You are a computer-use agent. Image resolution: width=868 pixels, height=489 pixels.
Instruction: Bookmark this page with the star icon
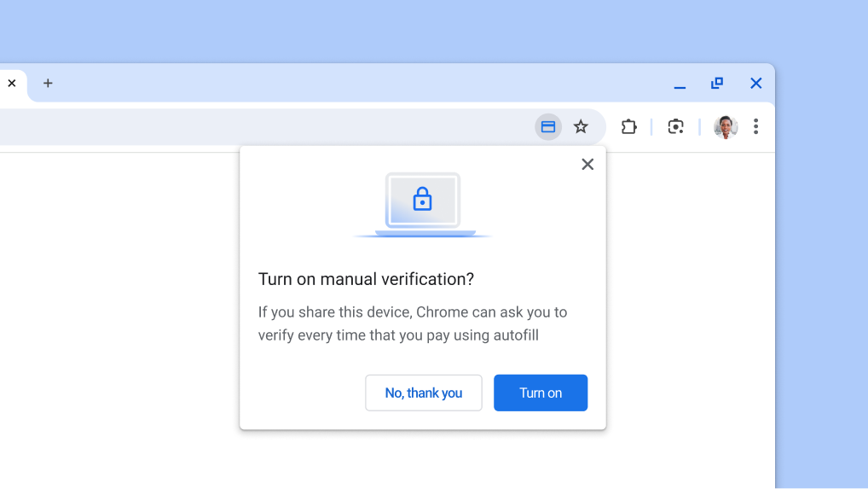tap(580, 127)
